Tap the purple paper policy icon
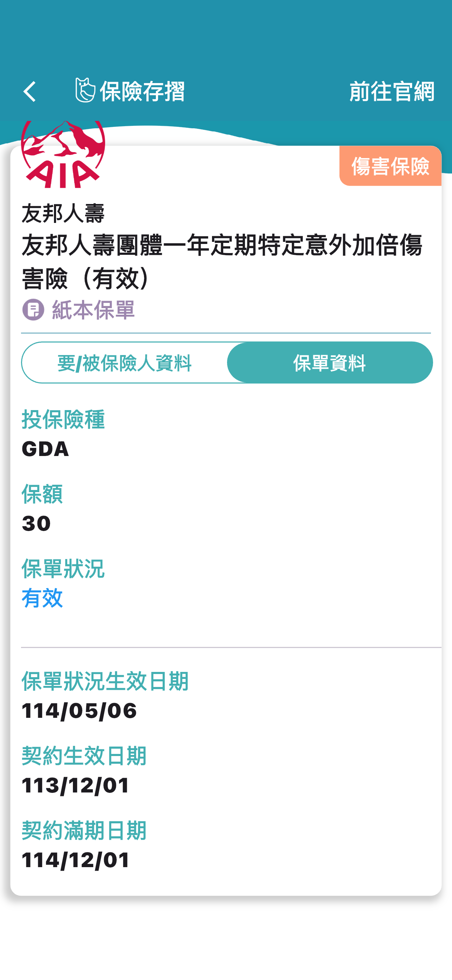The image size is (452, 980). (34, 310)
